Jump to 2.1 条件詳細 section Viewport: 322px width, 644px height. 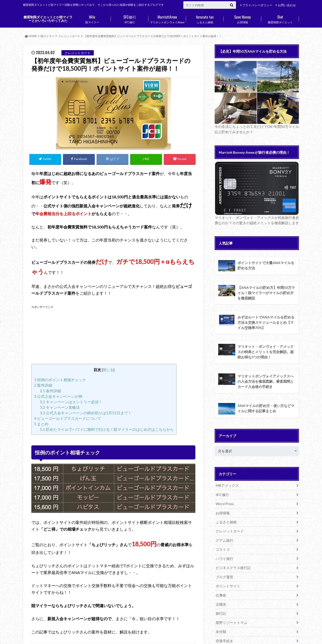tap(50, 391)
